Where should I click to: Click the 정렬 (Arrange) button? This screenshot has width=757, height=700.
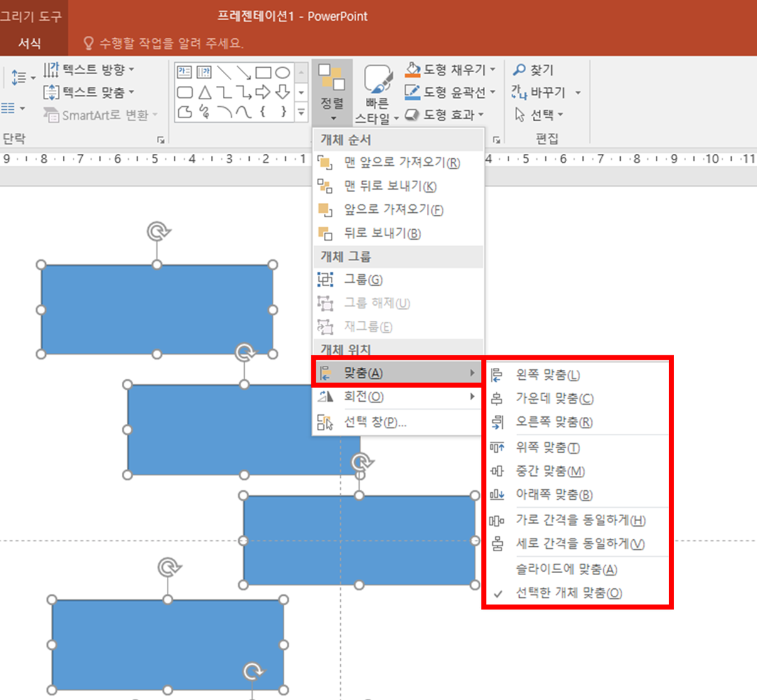click(x=332, y=93)
